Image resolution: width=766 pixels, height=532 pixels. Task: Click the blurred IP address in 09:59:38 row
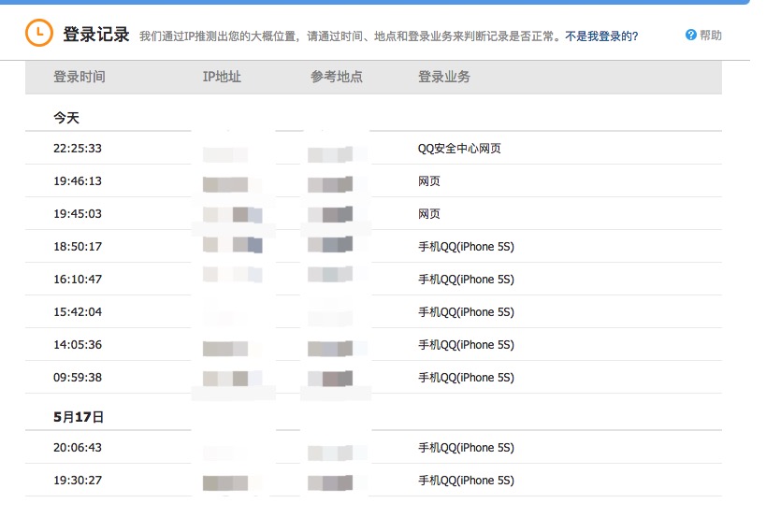pos(233,379)
